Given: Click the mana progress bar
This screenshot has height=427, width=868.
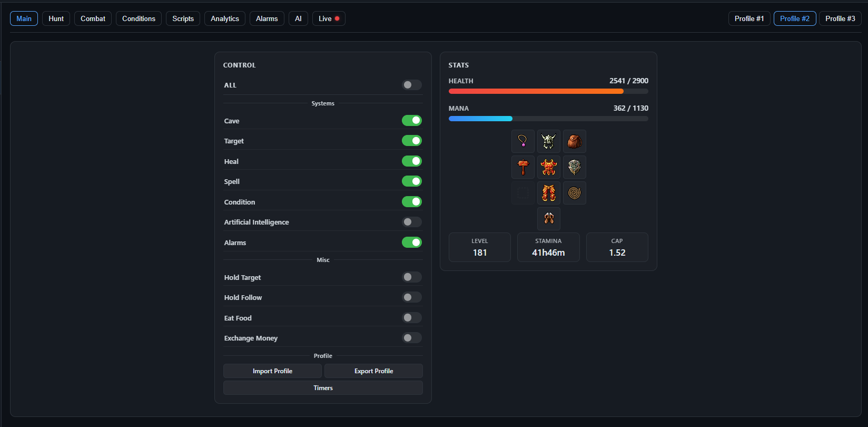Looking at the screenshot, I should pyautogui.click(x=548, y=119).
